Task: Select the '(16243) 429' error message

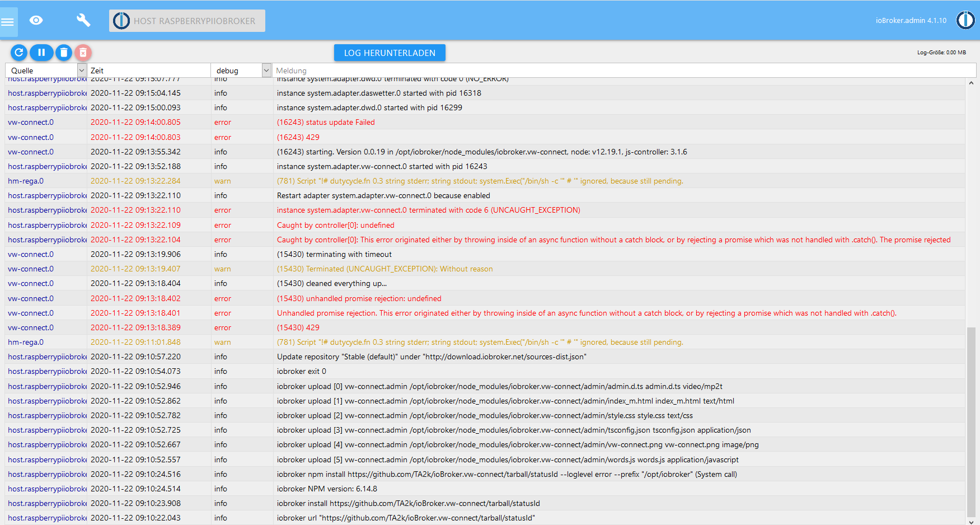Action: pyautogui.click(x=298, y=137)
